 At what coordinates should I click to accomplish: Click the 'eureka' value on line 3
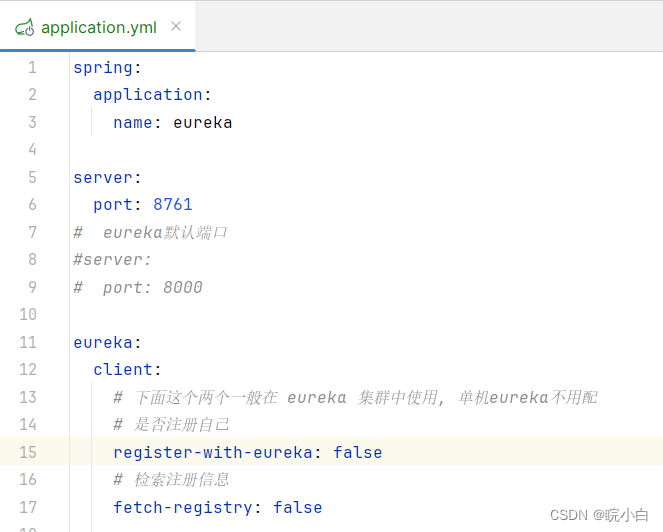coord(203,123)
